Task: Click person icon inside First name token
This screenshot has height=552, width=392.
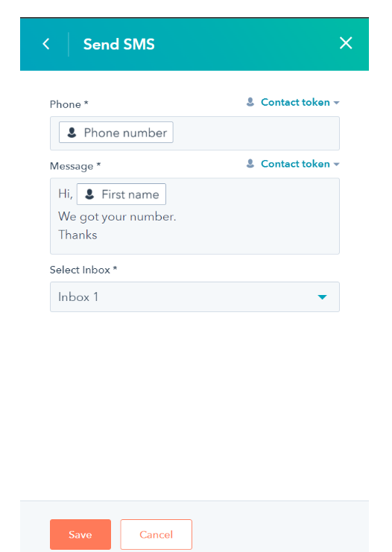Action: tap(89, 194)
